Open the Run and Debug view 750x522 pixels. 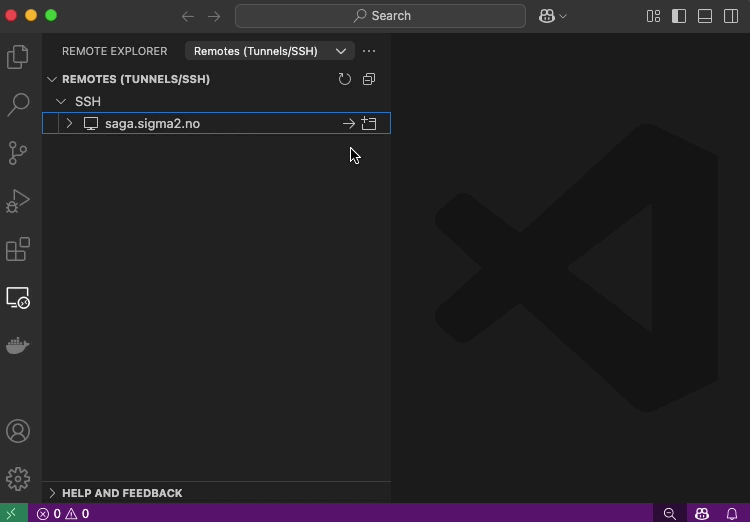18,201
